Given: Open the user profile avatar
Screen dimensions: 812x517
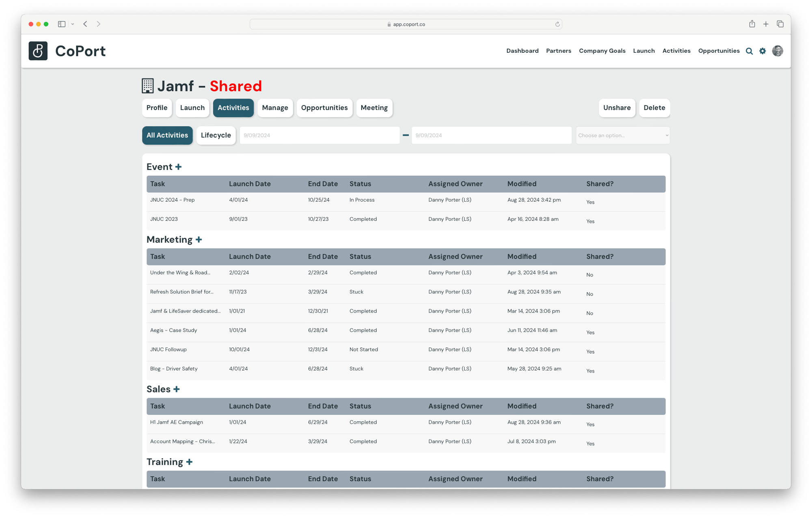Looking at the screenshot, I should pos(777,51).
